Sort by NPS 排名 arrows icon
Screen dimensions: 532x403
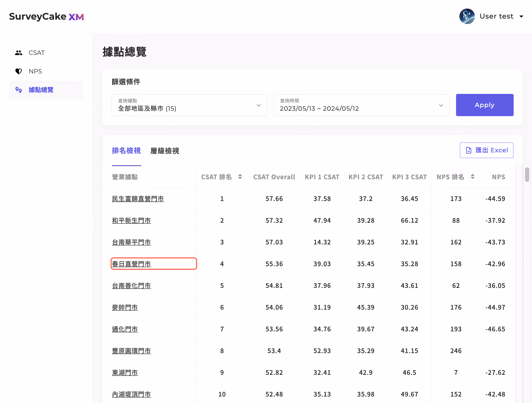click(473, 177)
